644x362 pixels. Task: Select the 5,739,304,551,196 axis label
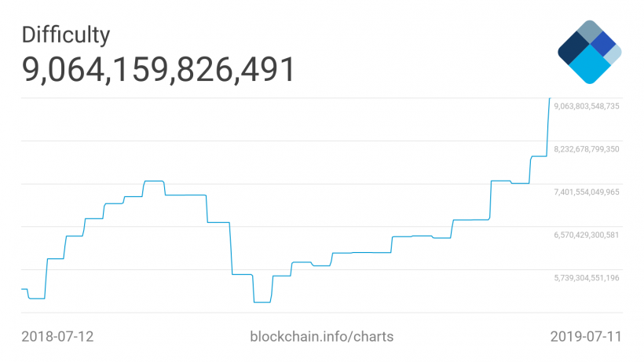tap(587, 278)
